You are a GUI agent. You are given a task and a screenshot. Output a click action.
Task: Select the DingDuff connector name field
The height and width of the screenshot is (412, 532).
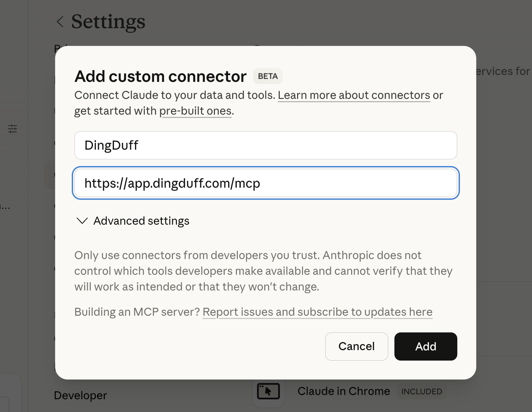point(265,145)
